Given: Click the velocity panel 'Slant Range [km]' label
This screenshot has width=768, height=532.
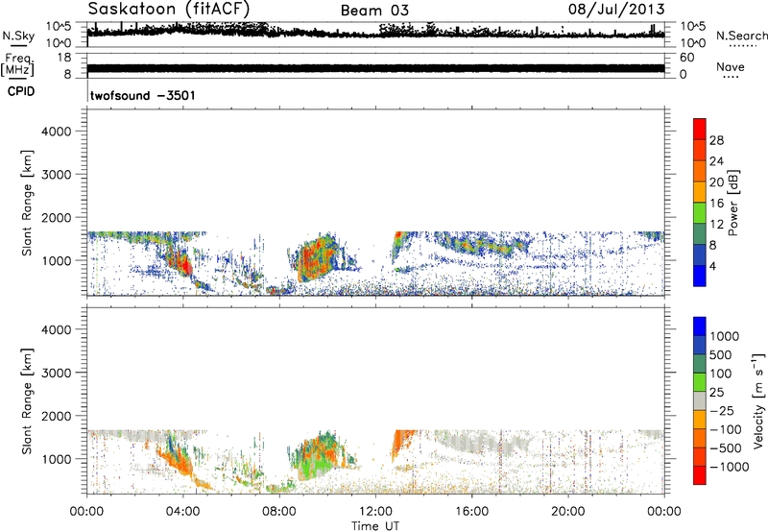Looking at the screenshot, I should 27,401.
